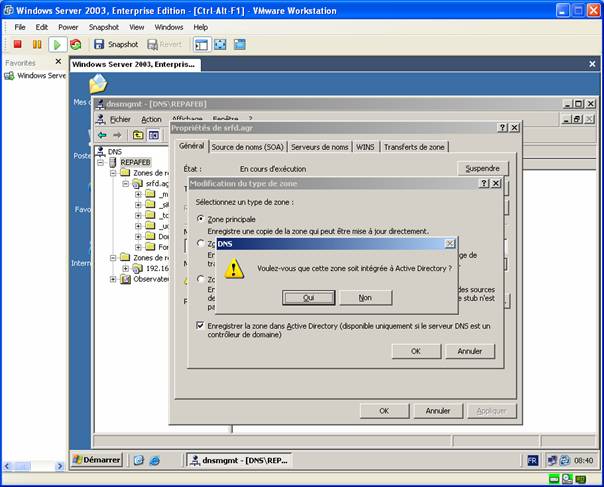Select the second zone type radio button
The height and width of the screenshot is (487, 604).
(200, 243)
